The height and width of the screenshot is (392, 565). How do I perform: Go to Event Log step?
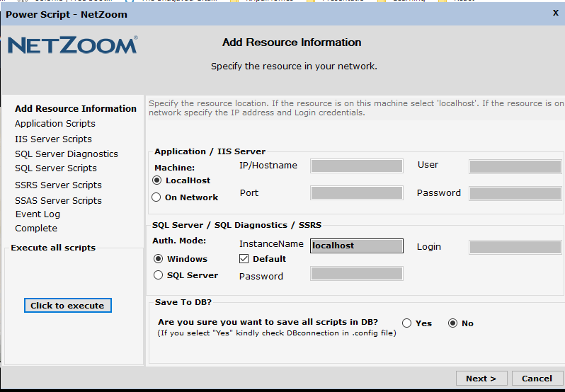pyautogui.click(x=38, y=214)
